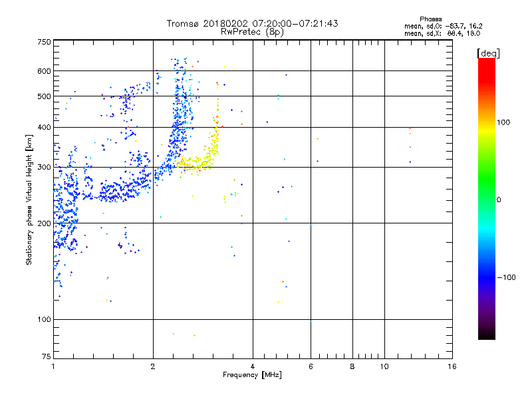
Task: Click the '-100' colorbar tick label
Action: [x=506, y=277]
